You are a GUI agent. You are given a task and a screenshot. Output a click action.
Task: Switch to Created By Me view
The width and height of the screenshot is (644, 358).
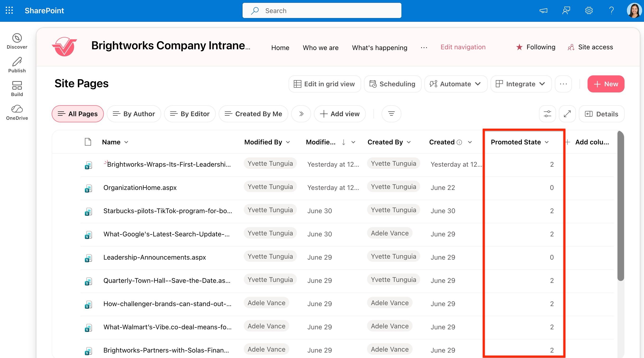[x=253, y=114]
